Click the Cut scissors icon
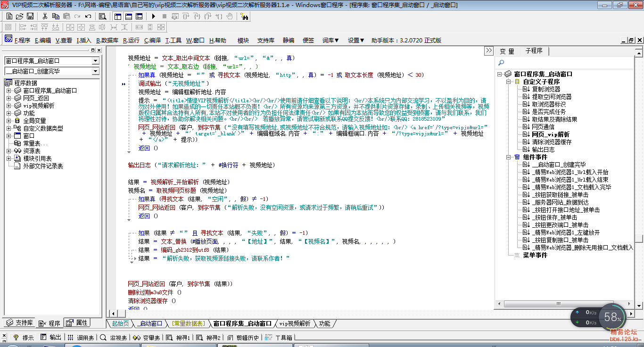Viewport: 644px width, 347px height. (x=45, y=16)
